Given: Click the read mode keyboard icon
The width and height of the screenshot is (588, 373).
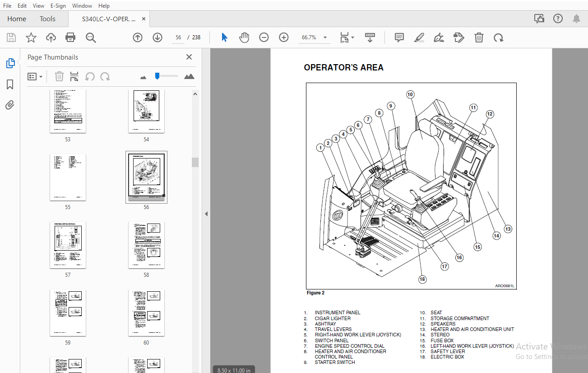Looking at the screenshot, I should point(370,37).
